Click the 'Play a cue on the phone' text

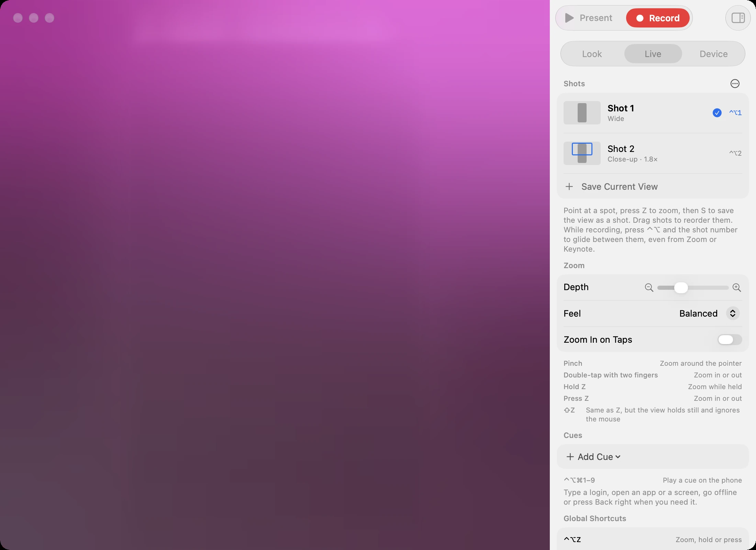pos(702,480)
